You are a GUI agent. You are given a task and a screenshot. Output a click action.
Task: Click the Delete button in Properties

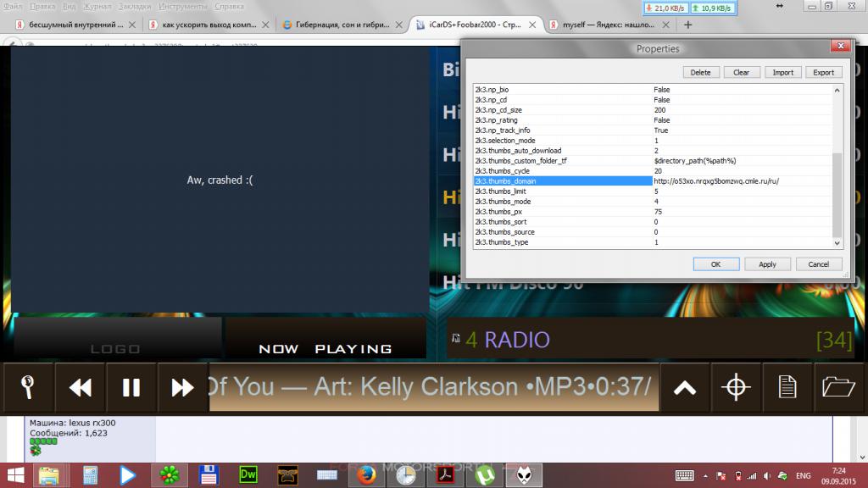[700, 73]
